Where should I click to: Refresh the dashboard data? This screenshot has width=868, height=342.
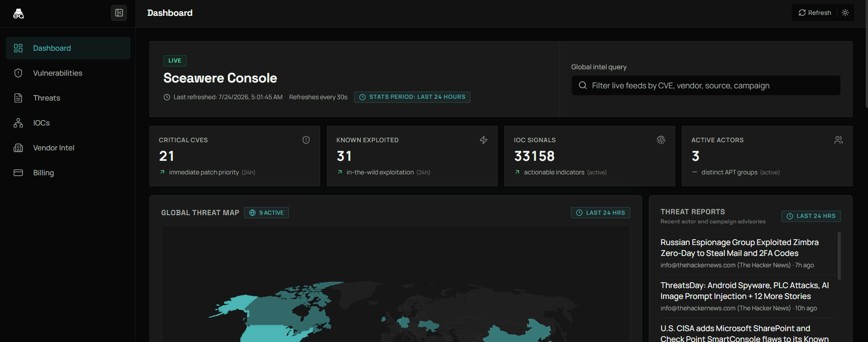point(815,13)
